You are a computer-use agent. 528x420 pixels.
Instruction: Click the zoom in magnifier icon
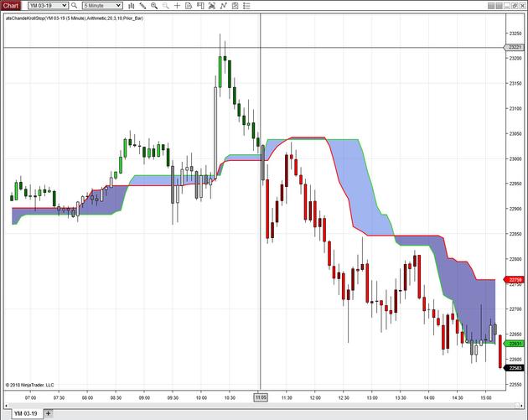(153, 5)
